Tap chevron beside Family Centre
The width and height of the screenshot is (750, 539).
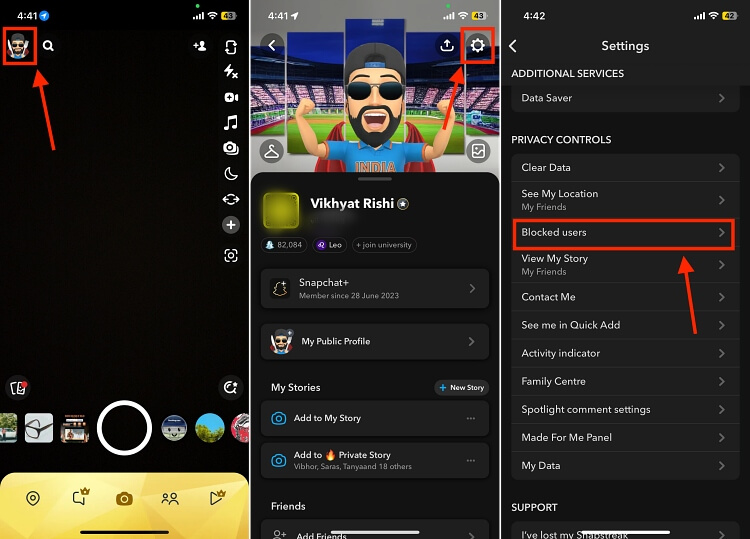(721, 382)
